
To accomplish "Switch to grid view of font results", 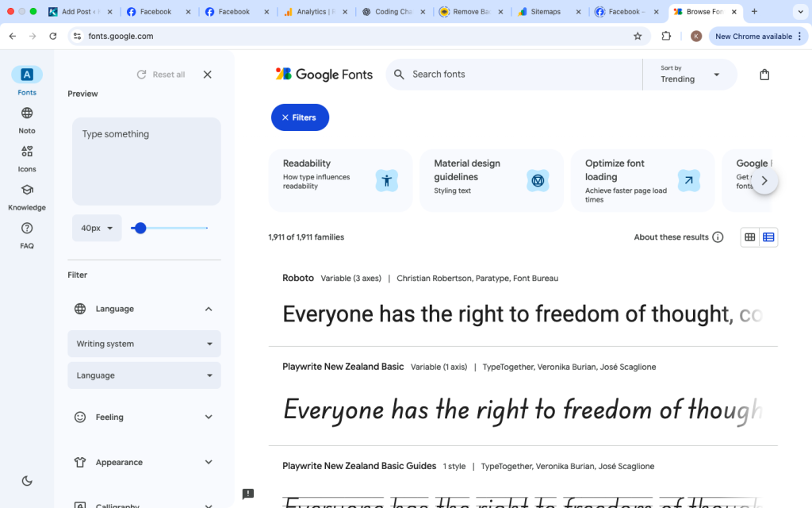I will tap(749, 237).
